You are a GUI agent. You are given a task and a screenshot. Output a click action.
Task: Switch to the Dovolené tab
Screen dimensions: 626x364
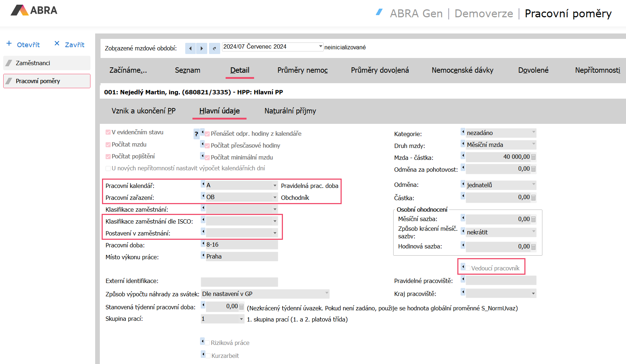coord(533,70)
